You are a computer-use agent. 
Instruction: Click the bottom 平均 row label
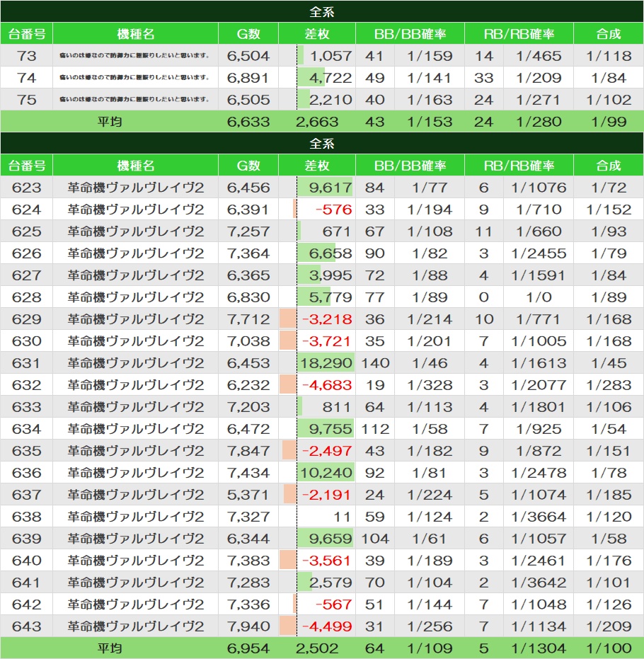tap(110, 648)
